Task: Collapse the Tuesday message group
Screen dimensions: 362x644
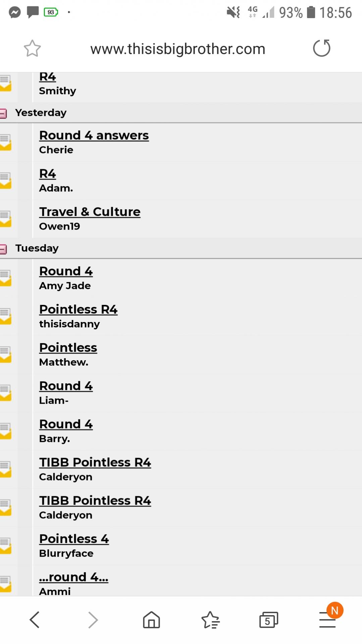Action: point(3,249)
